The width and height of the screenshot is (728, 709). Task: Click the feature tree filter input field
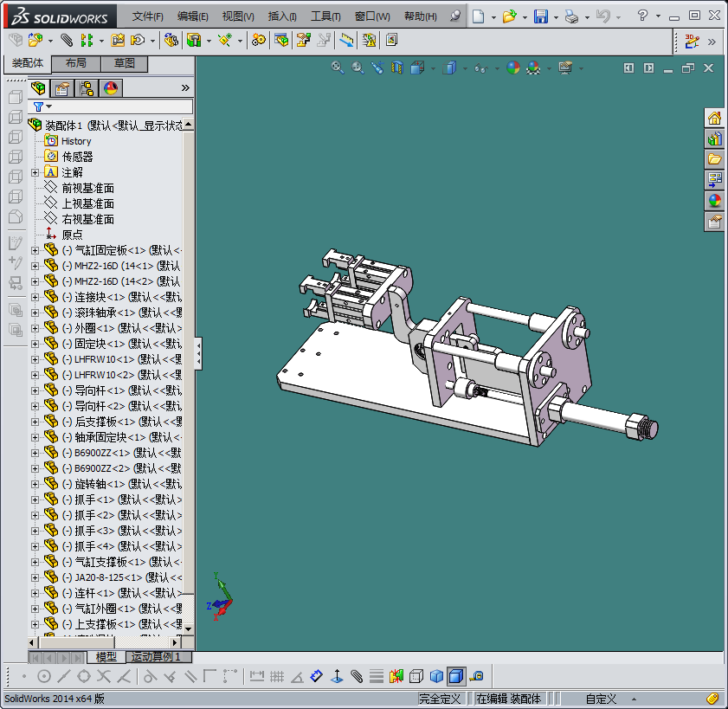coord(121,106)
